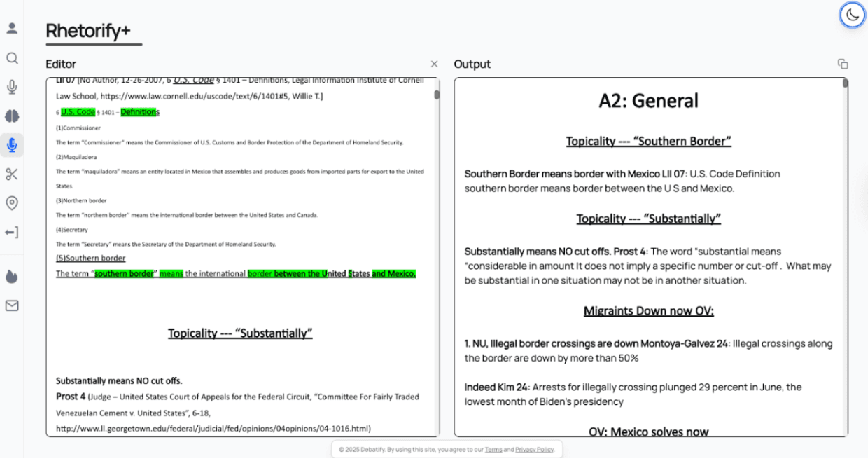Click the search magnifier icon in sidebar
Screen dimensions: 868x461
12,58
